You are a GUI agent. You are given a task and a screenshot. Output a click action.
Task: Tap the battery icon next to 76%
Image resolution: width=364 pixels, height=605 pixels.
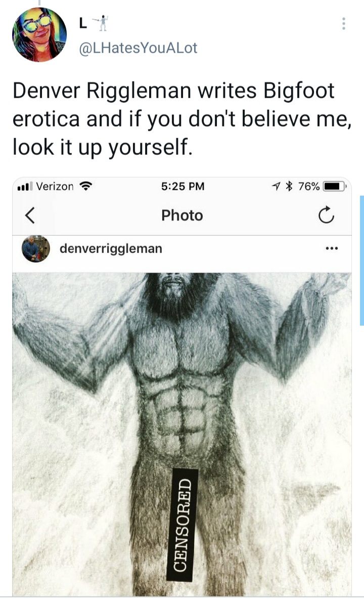click(335, 187)
